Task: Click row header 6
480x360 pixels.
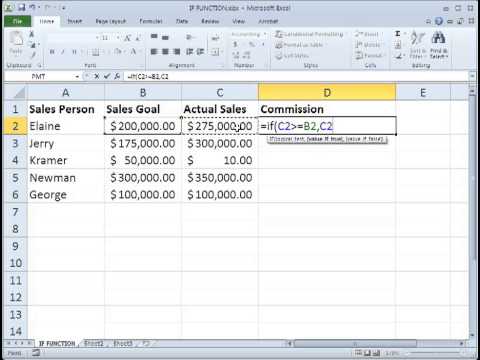Action: [15, 194]
